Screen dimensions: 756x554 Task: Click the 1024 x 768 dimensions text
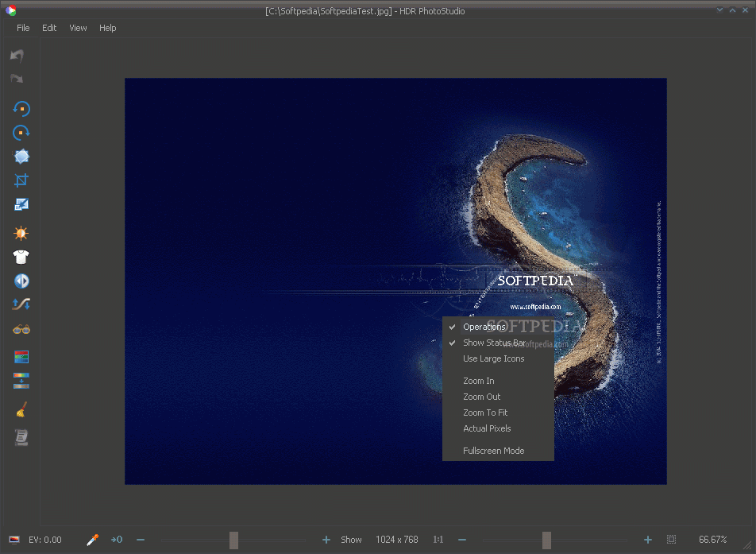[397, 540]
